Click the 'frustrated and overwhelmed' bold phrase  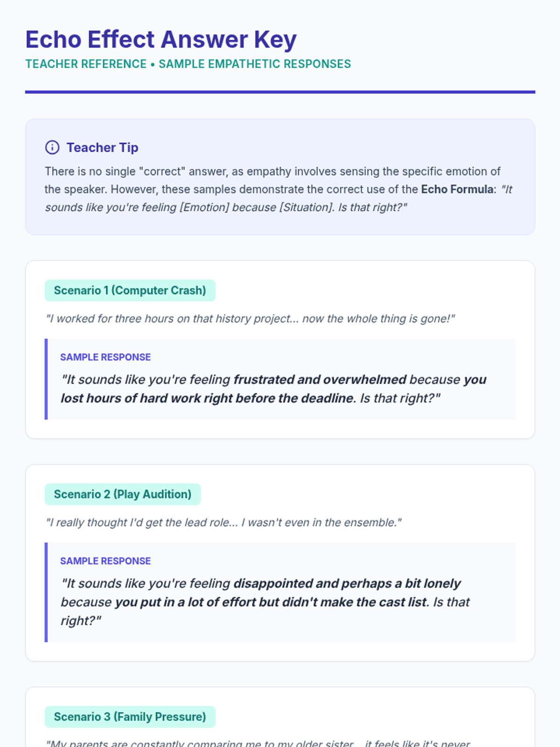pyautogui.click(x=320, y=380)
